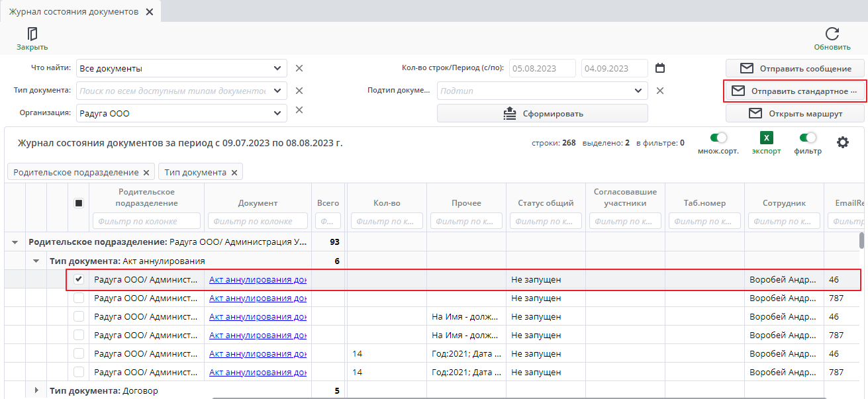Open table settings gear icon
The height and width of the screenshot is (399, 868).
[x=843, y=142]
